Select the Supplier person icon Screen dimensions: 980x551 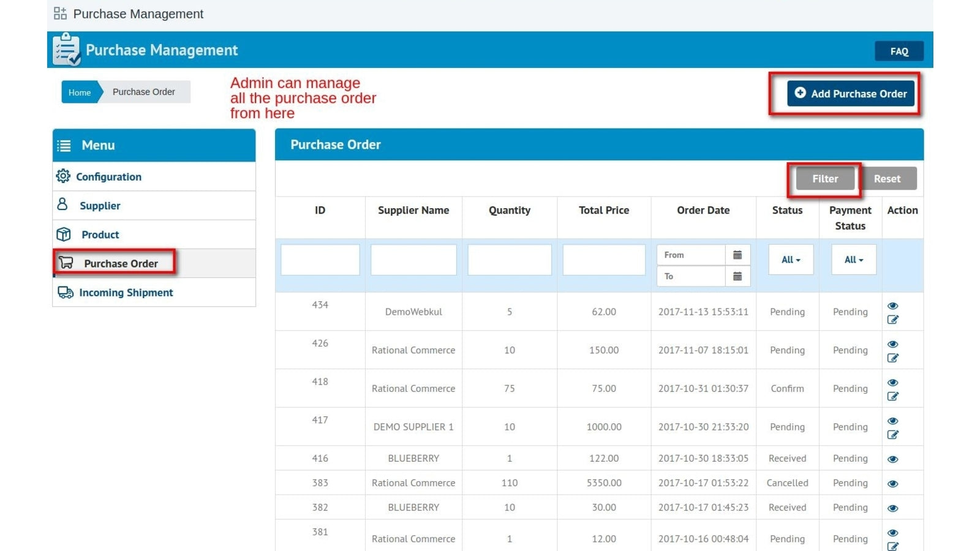click(63, 205)
